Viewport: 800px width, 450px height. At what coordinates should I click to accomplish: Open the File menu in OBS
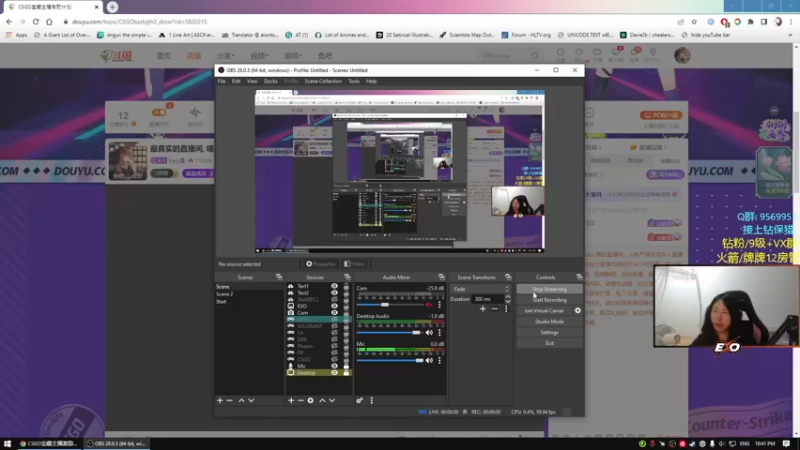tap(221, 81)
